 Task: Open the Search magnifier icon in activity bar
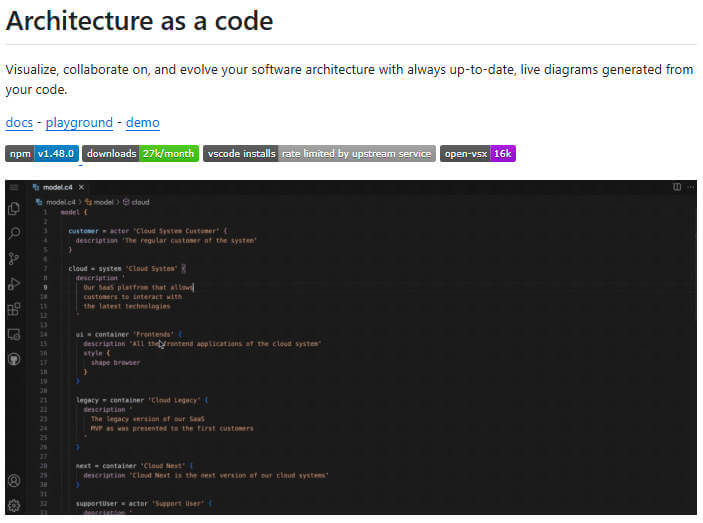point(14,233)
